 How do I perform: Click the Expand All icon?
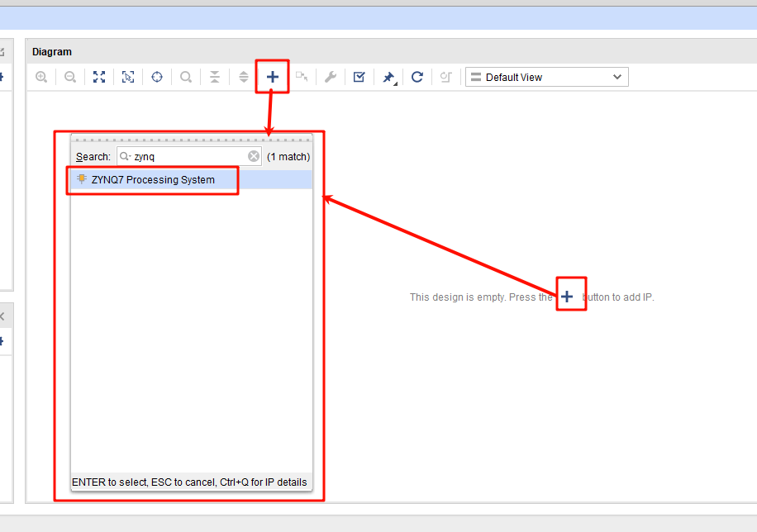pyautogui.click(x=244, y=77)
